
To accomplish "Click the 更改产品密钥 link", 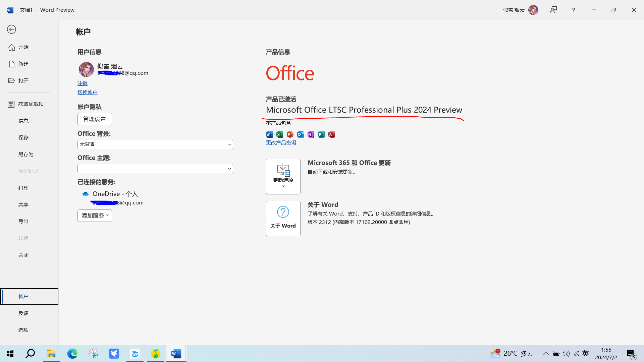I will (281, 143).
